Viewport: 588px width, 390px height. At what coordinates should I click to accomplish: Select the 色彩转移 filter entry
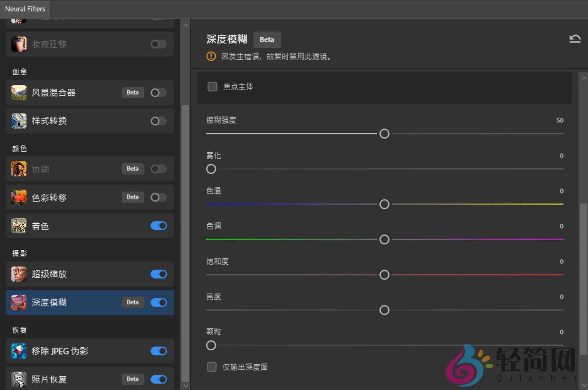(63, 198)
